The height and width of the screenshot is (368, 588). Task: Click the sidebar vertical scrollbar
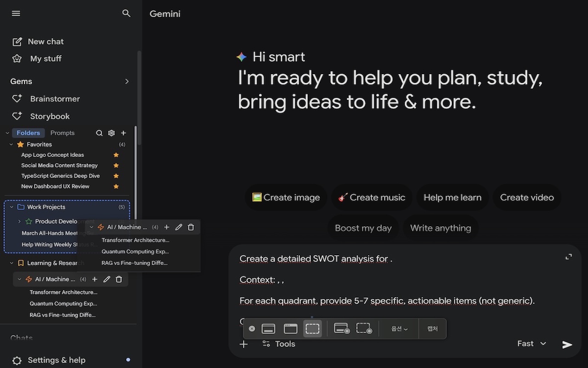pyautogui.click(x=139, y=98)
